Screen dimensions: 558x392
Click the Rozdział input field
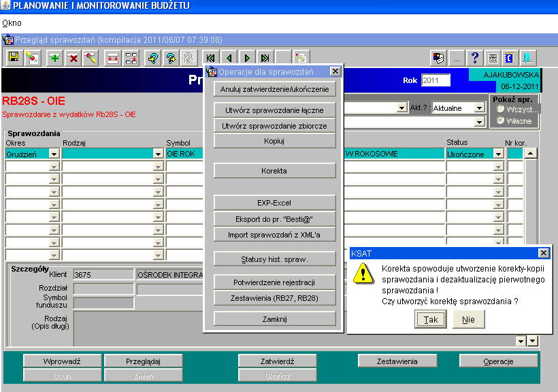[103, 289]
